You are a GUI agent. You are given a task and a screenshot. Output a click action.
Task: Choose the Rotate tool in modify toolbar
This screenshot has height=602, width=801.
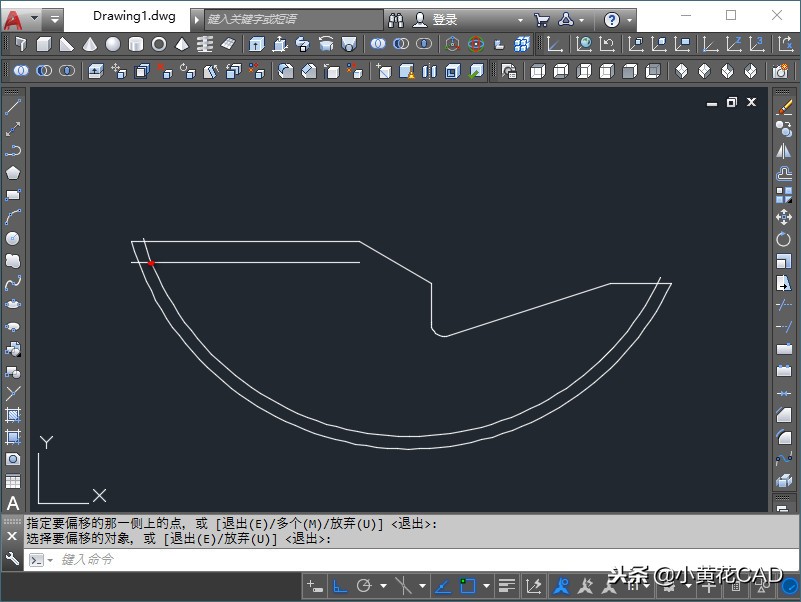[x=784, y=239]
